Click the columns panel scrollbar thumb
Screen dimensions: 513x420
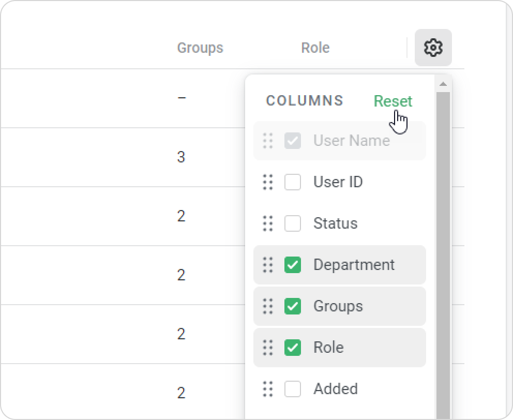point(443,248)
